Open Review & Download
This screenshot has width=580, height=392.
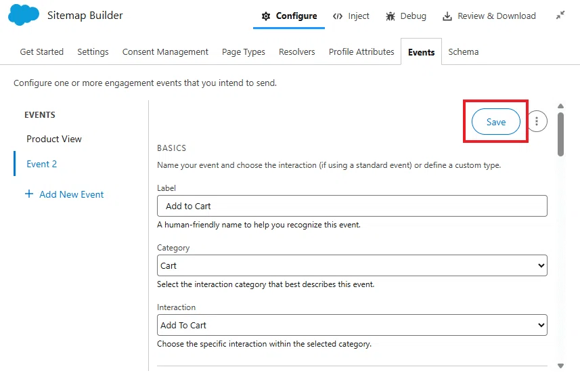click(x=489, y=16)
